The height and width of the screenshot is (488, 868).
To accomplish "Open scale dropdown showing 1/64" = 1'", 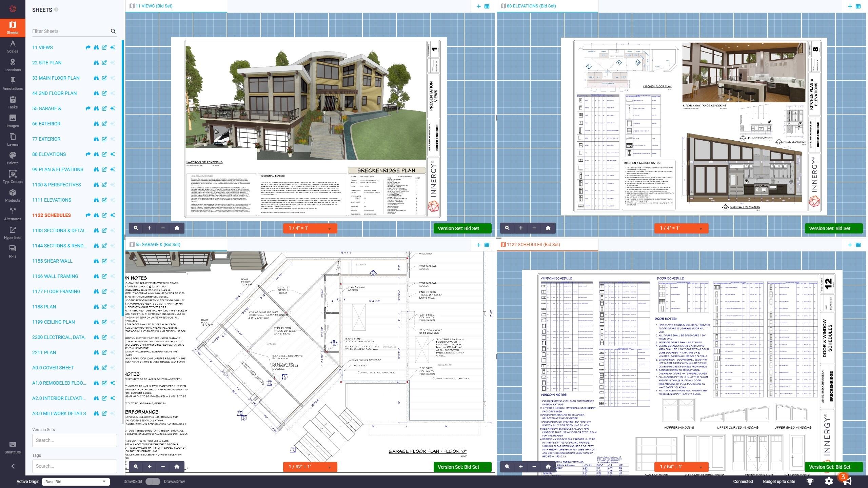I will click(681, 467).
